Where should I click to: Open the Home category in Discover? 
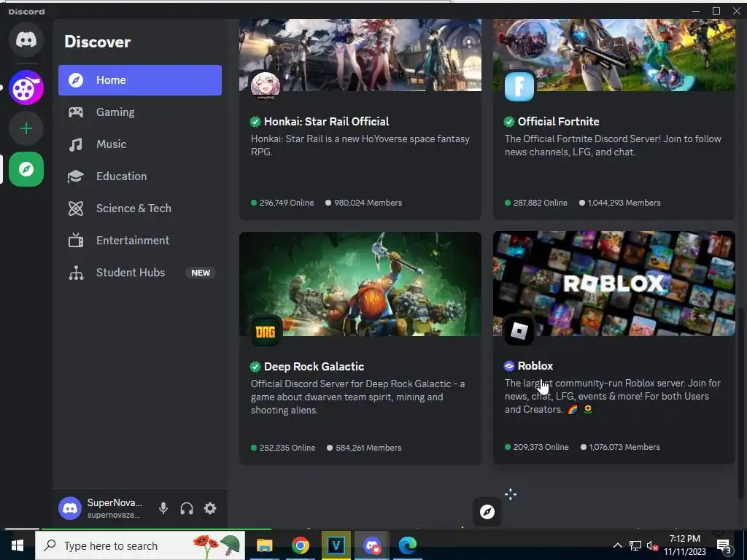(x=140, y=80)
